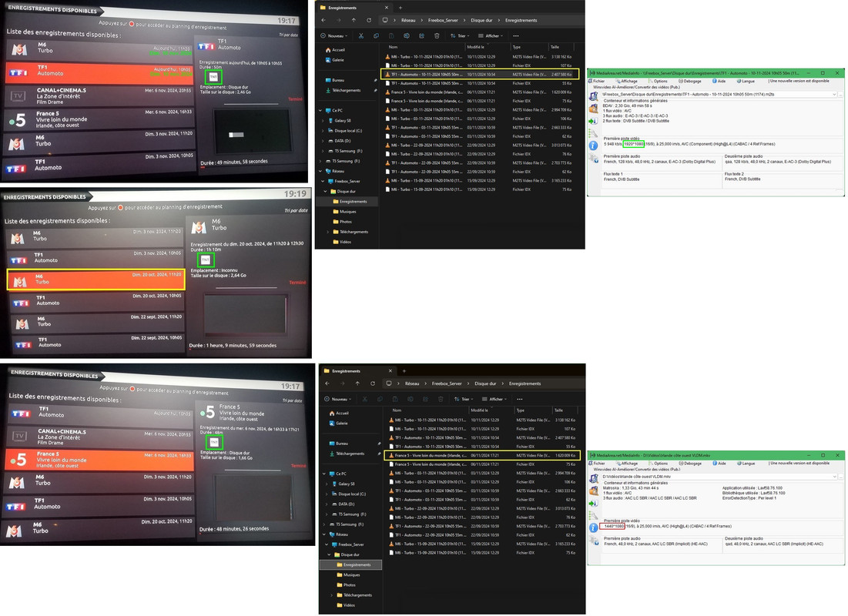
Task: Select the TF1 Automoto 22-09-2024 IDX file in upper Explorer
Action: pyautogui.click(x=479, y=172)
